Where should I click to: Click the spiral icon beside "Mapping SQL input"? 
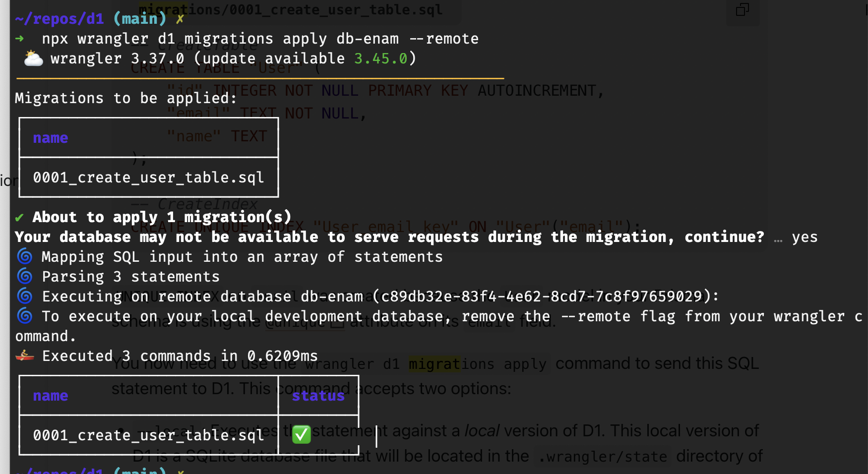click(x=25, y=257)
